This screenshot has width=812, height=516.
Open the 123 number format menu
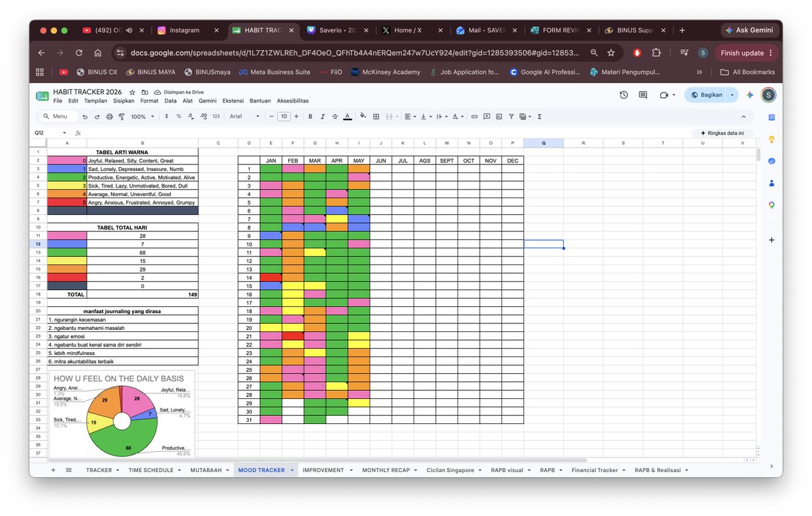216,116
